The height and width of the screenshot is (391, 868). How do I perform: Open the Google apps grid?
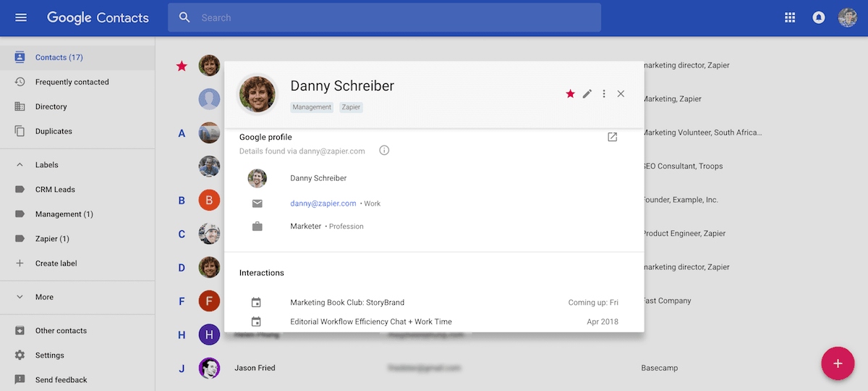coord(790,17)
